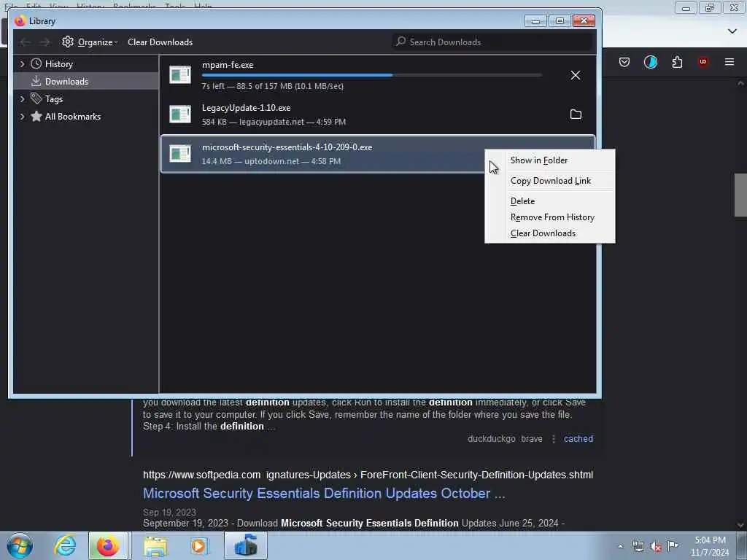
Task: Click the LegacyUpdate-1.10.exe file icon
Action: click(x=180, y=114)
